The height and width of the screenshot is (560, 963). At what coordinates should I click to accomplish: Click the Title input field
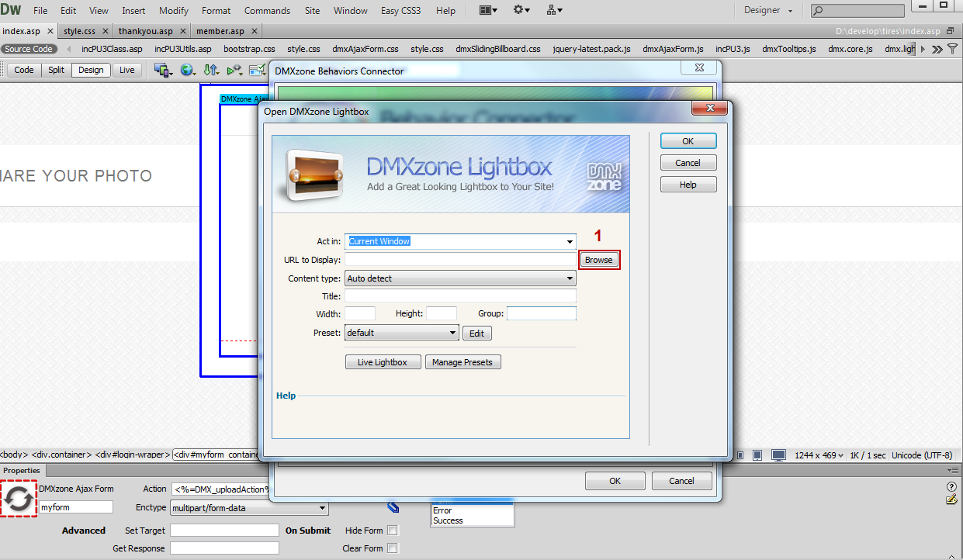click(x=460, y=296)
